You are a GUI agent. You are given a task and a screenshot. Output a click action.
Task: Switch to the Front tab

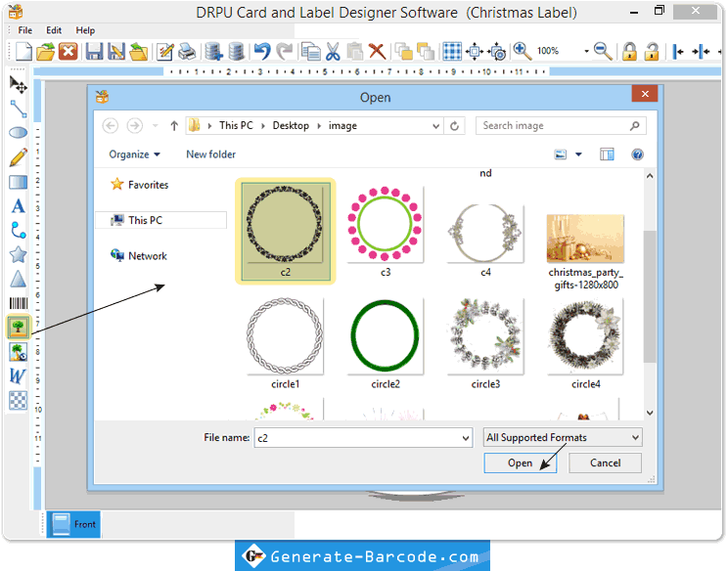click(73, 524)
